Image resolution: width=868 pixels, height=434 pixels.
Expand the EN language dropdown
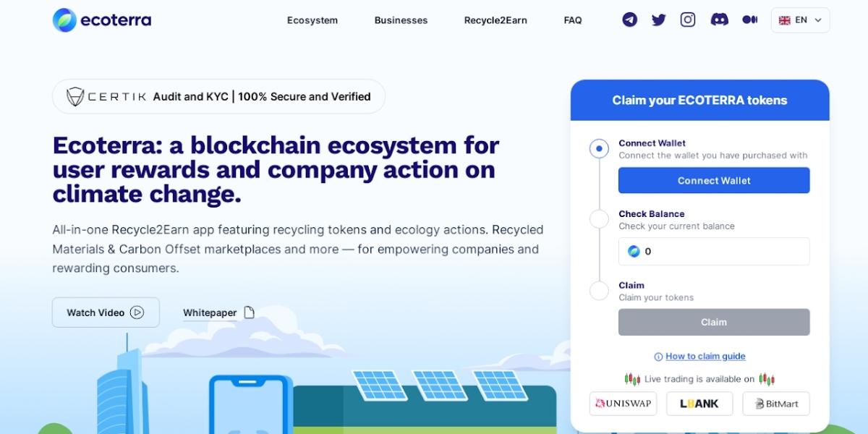point(800,20)
